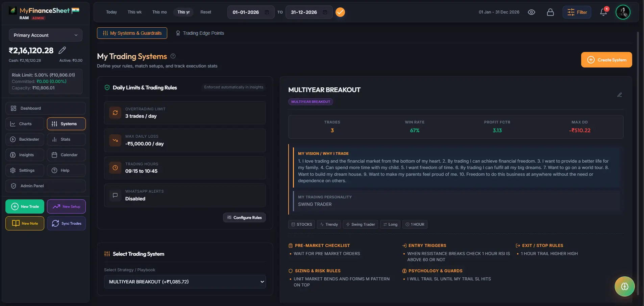Click the Long tag chip
The width and height of the screenshot is (644, 306).
[x=390, y=224]
